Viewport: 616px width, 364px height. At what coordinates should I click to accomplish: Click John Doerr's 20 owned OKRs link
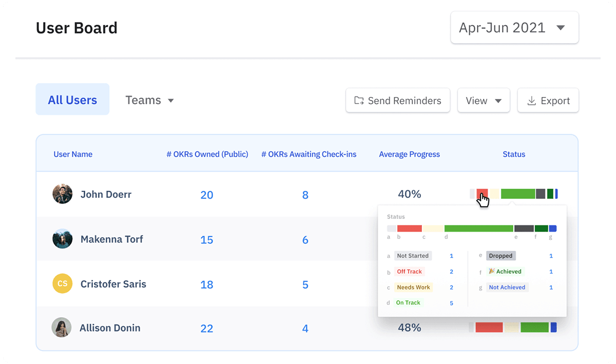click(206, 194)
